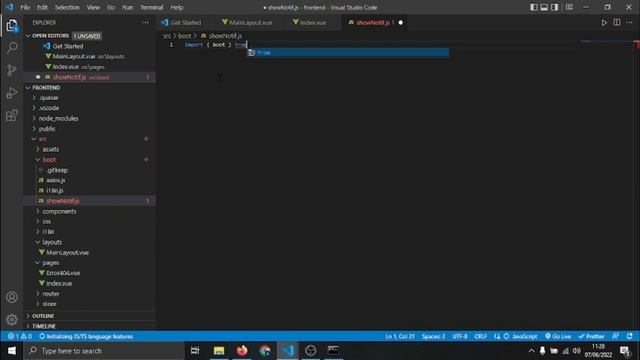Change CRLF end of line sequence
Screen dimensions: 640x360
[480, 336]
